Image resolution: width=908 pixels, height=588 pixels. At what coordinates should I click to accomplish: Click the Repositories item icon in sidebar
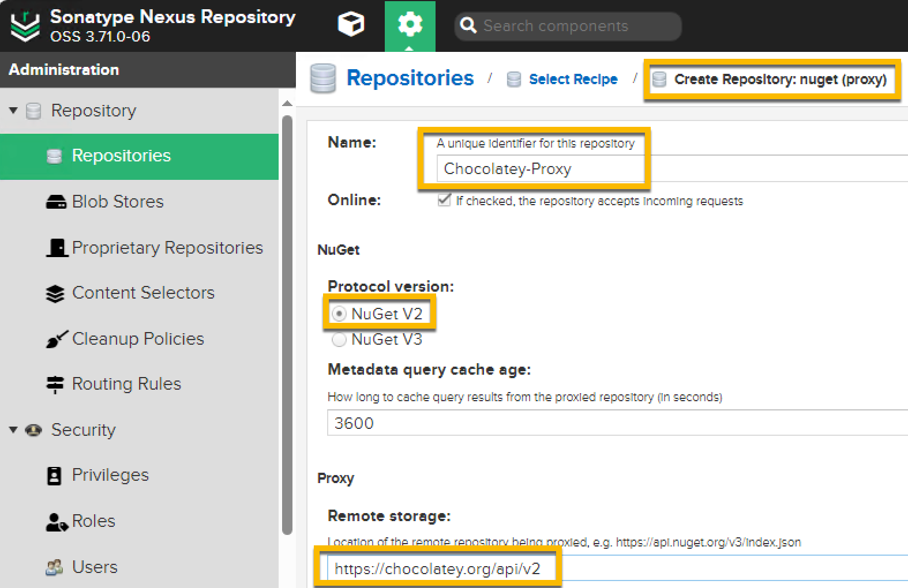pos(54,156)
